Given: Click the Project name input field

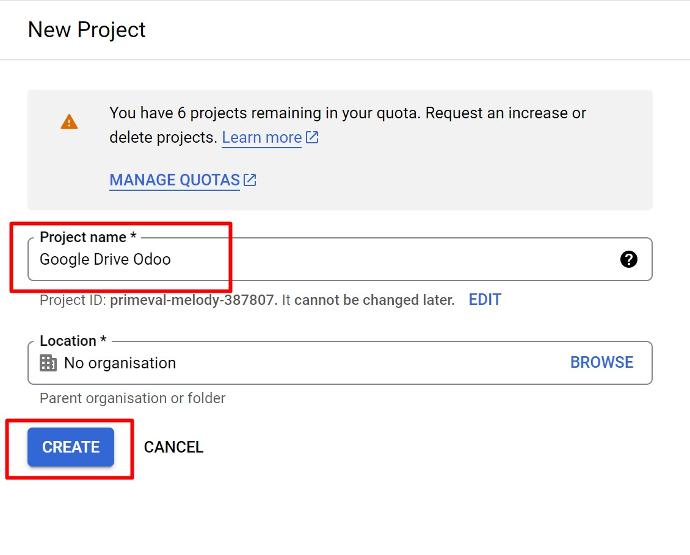Looking at the screenshot, I should (x=340, y=259).
